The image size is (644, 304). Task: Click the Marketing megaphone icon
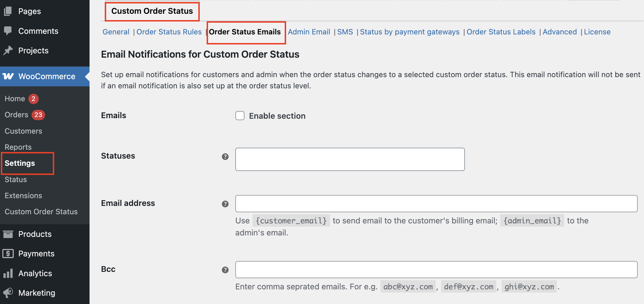pyautogui.click(x=8, y=293)
